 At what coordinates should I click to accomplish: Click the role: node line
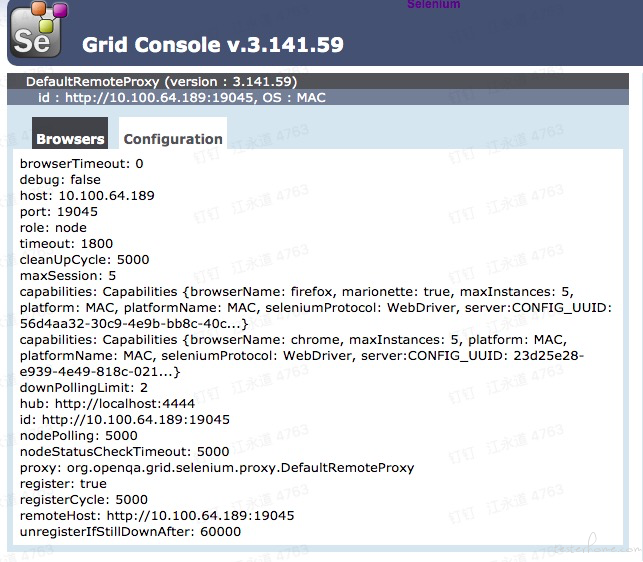pyautogui.click(x=53, y=228)
